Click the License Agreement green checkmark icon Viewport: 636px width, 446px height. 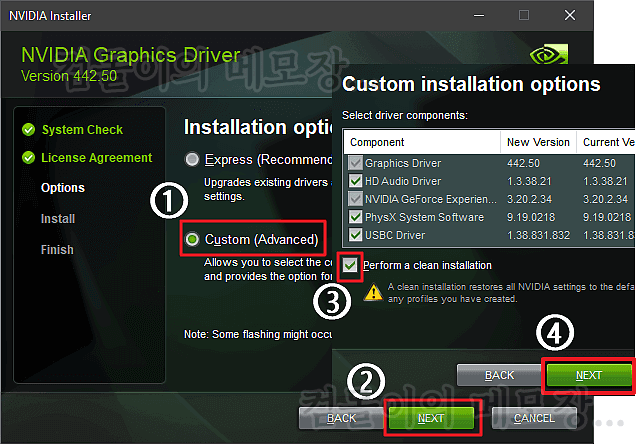(x=28, y=157)
